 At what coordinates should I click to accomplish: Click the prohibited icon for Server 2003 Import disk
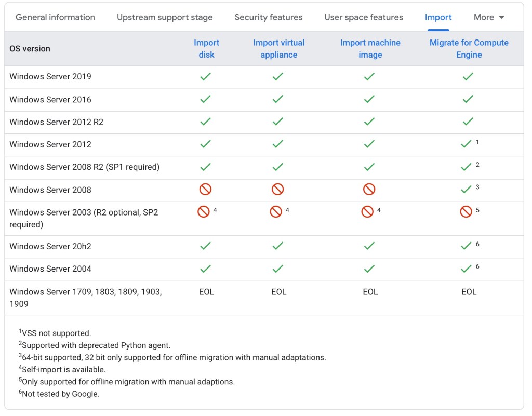(204, 212)
